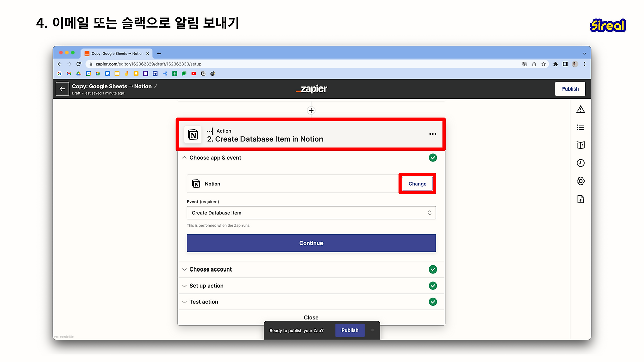This screenshot has width=644, height=362.
Task: Open the Gmail bookmark
Action: pos(69,74)
